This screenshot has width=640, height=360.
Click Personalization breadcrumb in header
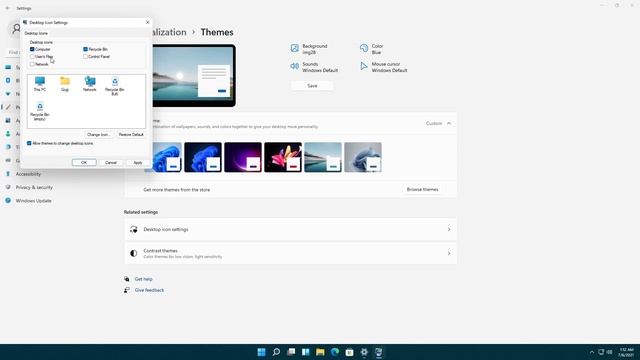click(x=169, y=32)
